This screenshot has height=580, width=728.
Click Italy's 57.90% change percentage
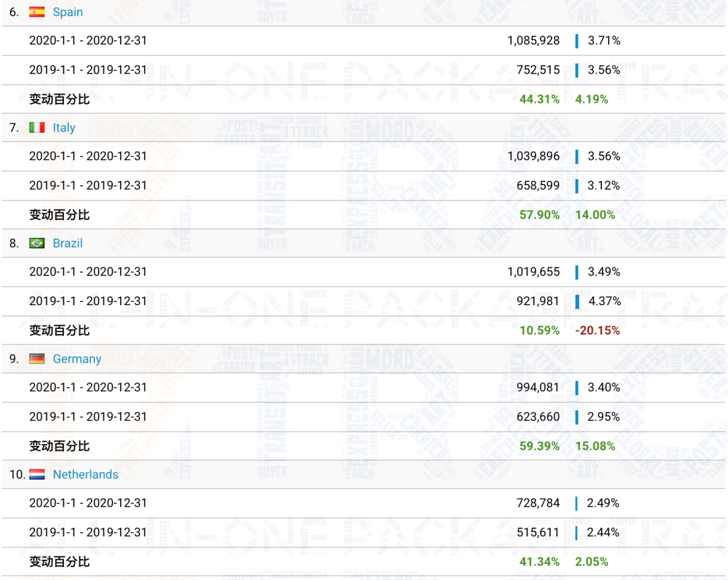pos(539,215)
